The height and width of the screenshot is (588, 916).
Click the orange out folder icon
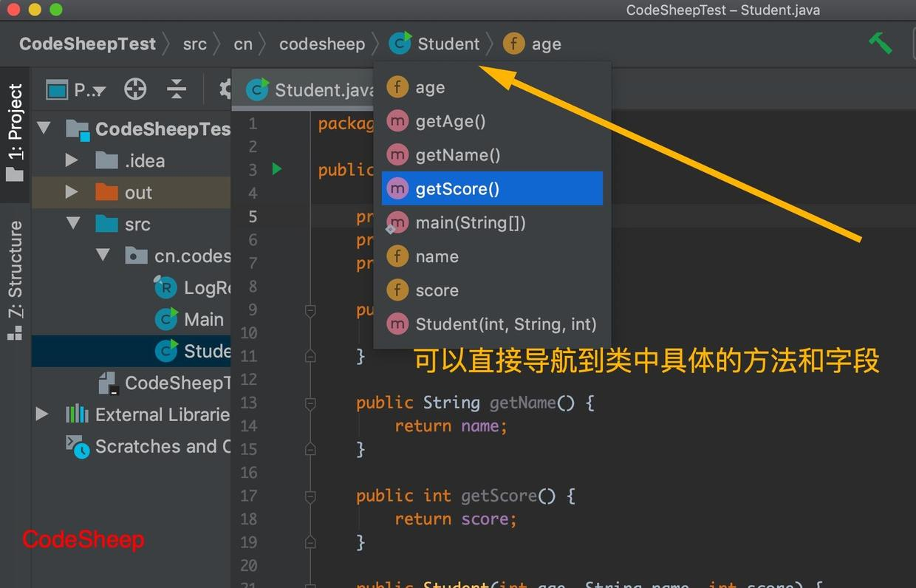click(107, 192)
